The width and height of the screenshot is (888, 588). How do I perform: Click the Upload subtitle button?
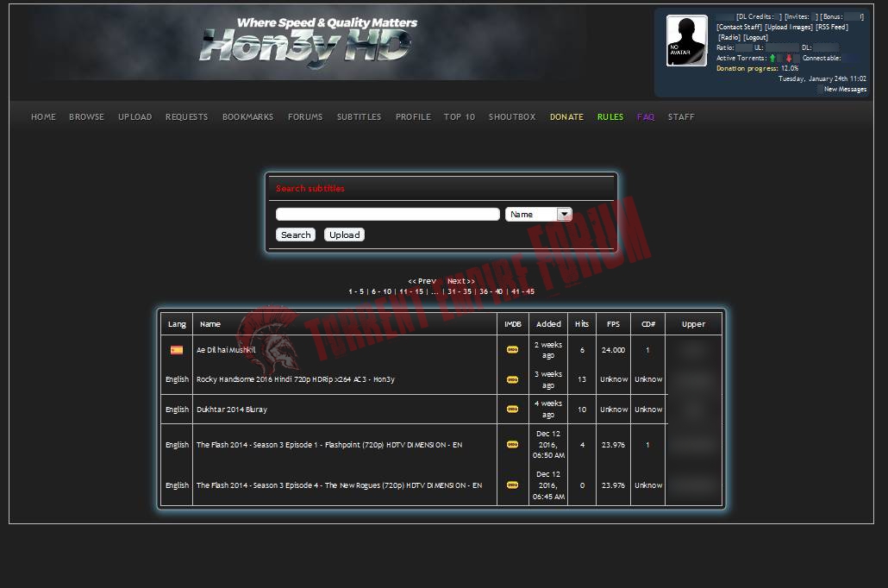coord(344,235)
